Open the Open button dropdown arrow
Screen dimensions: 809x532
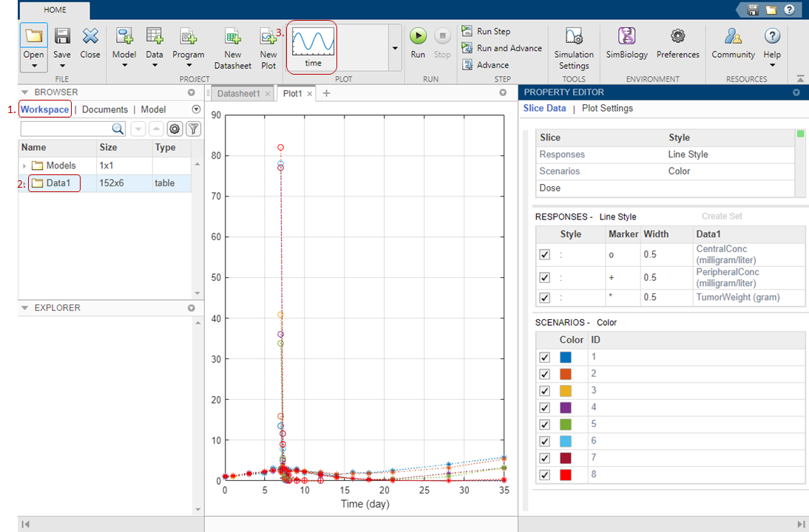pyautogui.click(x=34, y=66)
